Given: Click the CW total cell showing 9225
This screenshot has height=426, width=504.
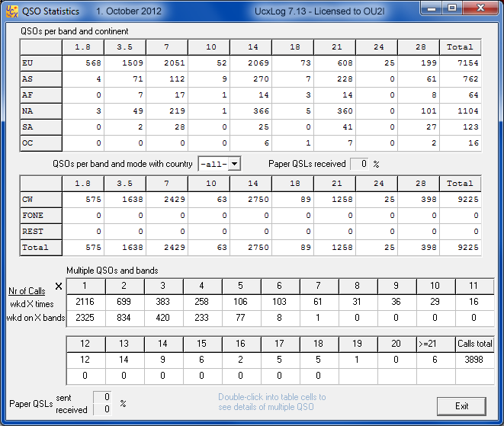Looking at the screenshot, I should pos(460,200).
